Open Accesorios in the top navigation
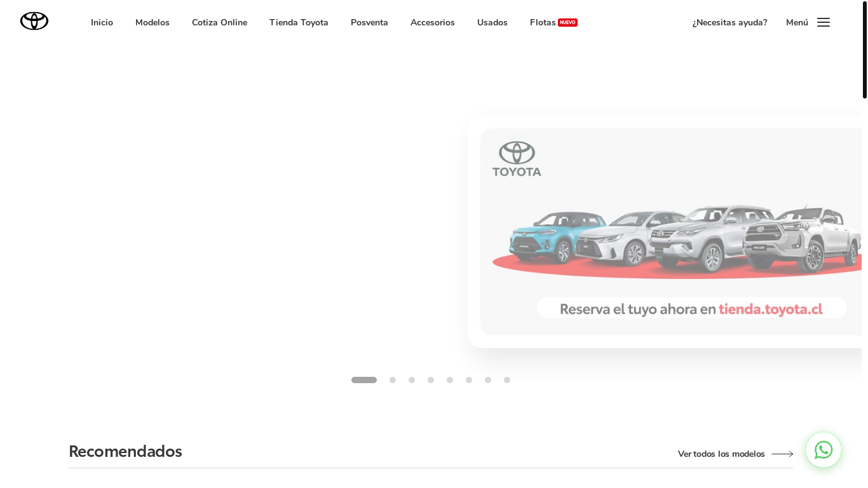 433,22
